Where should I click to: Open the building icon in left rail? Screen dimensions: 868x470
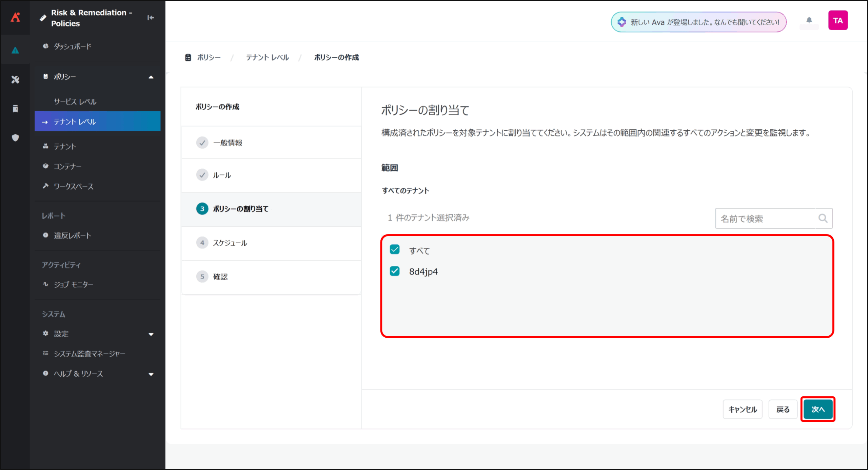15,109
